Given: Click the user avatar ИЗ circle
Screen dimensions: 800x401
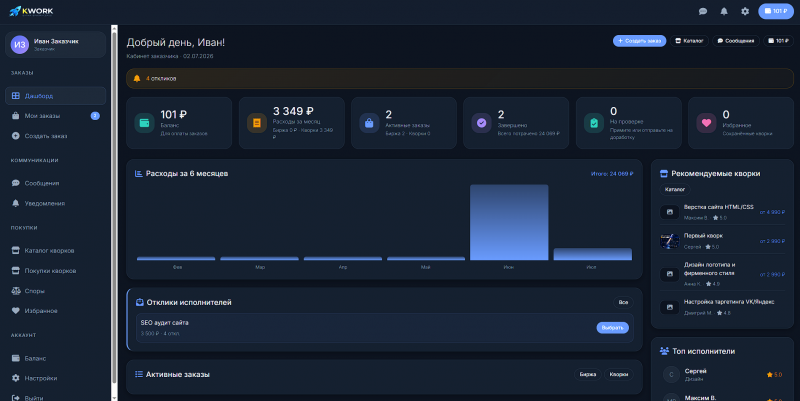Looking at the screenshot, I should (20, 44).
